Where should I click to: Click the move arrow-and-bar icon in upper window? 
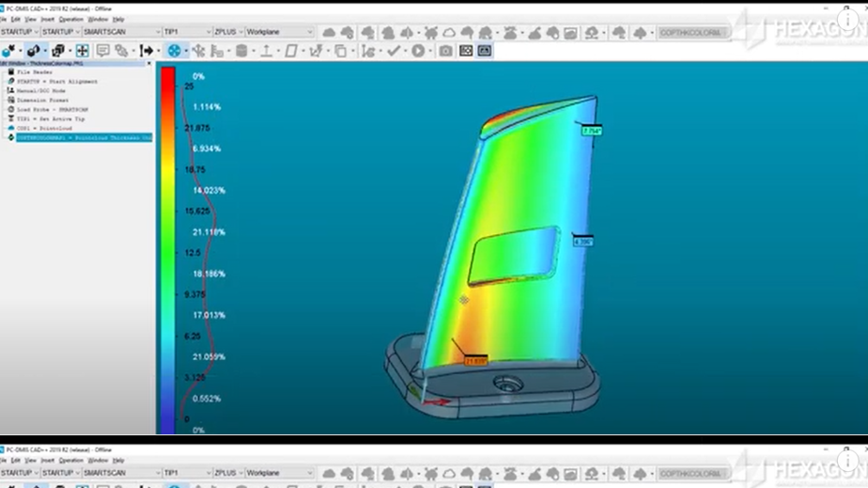pyautogui.click(x=147, y=51)
